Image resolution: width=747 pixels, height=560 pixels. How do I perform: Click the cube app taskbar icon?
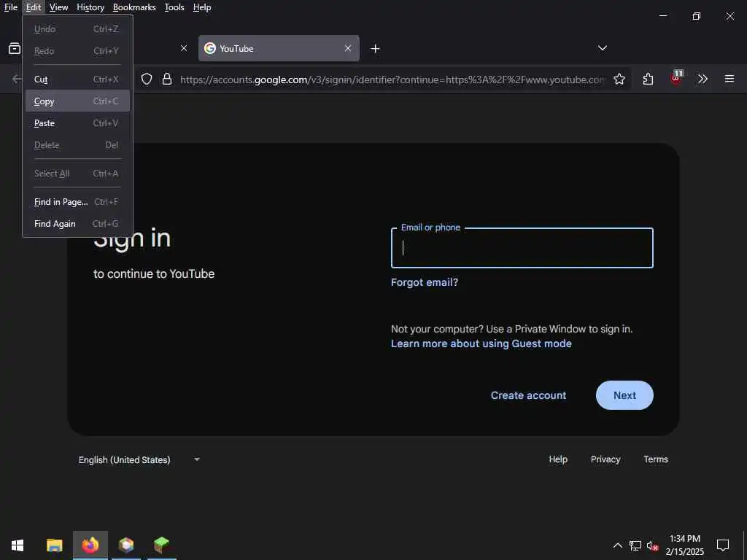pyautogui.click(x=125, y=545)
